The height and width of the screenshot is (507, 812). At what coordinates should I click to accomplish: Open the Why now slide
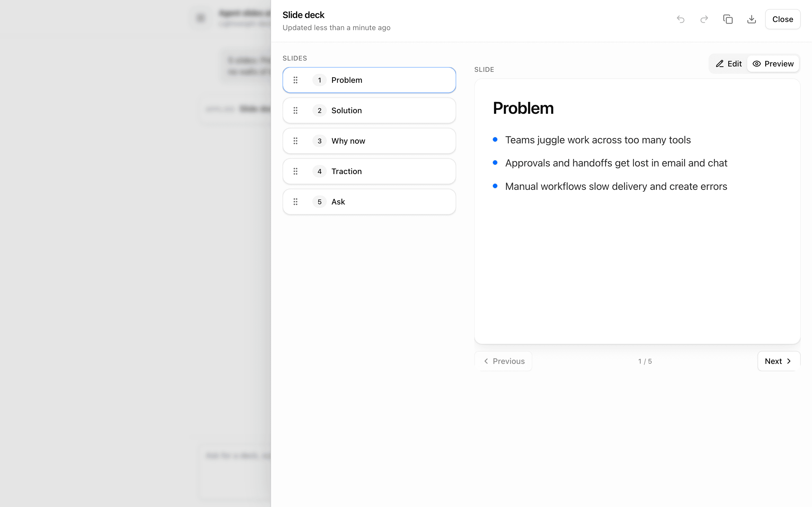tap(369, 141)
